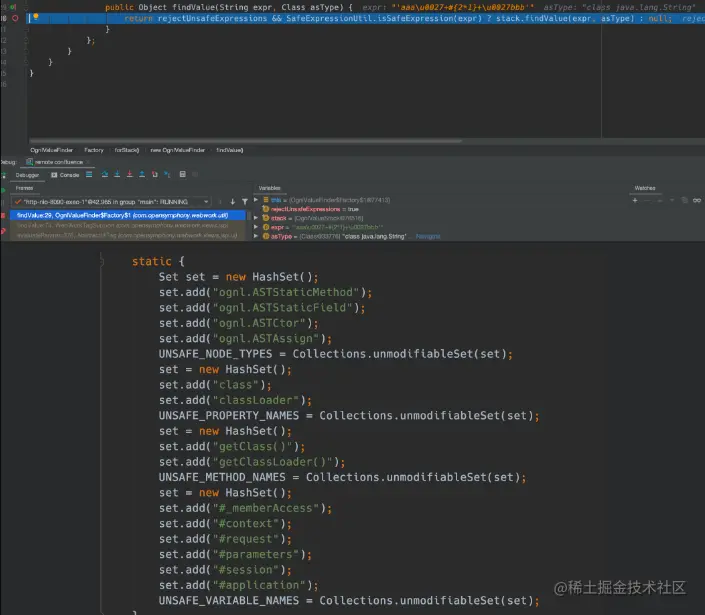Image resolution: width=705 pixels, height=615 pixels.
Task: Click the Factory breadcrumb
Action: [94, 150]
